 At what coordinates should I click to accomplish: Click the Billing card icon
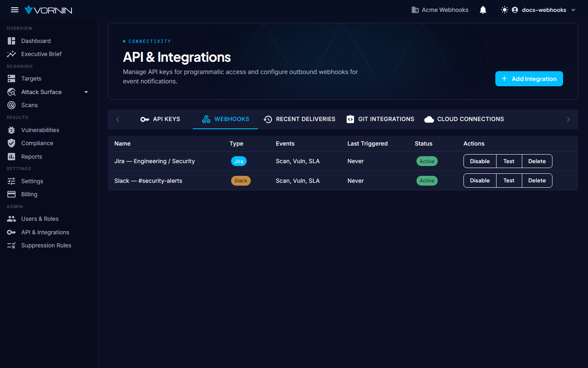pos(11,194)
